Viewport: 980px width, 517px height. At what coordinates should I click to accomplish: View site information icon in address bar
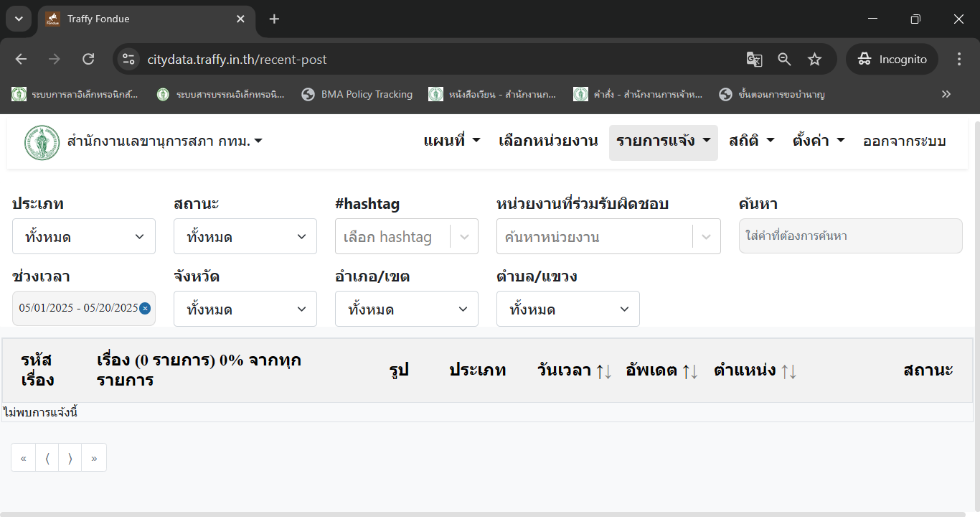(x=128, y=60)
